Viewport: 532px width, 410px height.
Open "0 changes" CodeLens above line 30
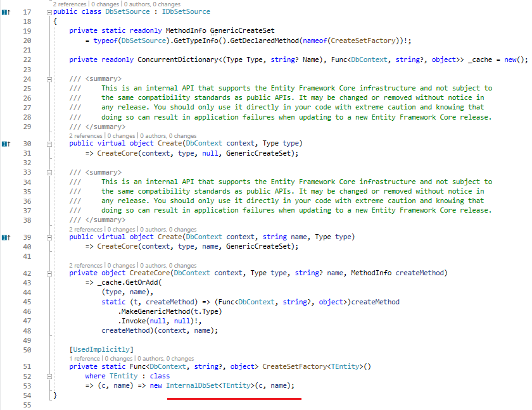120,136
